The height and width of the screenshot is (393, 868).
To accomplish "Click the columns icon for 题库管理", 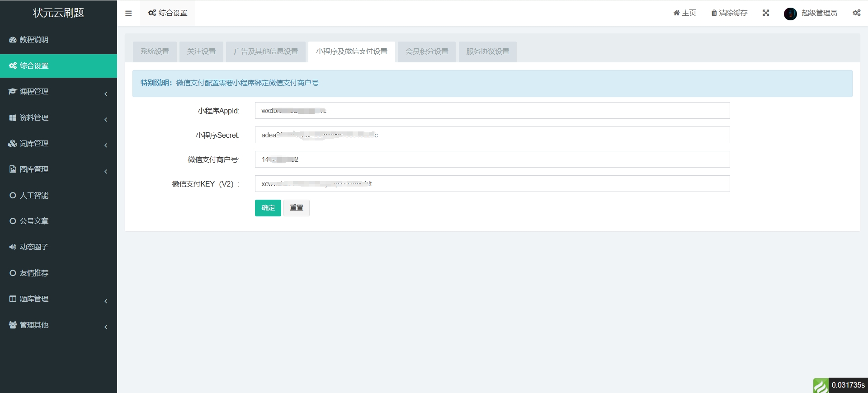I will click(13, 299).
